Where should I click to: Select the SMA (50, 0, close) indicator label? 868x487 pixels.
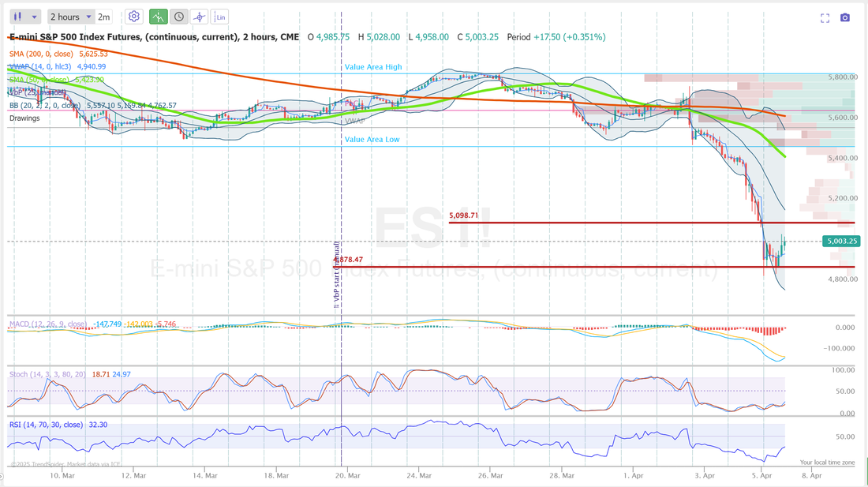[x=39, y=80]
